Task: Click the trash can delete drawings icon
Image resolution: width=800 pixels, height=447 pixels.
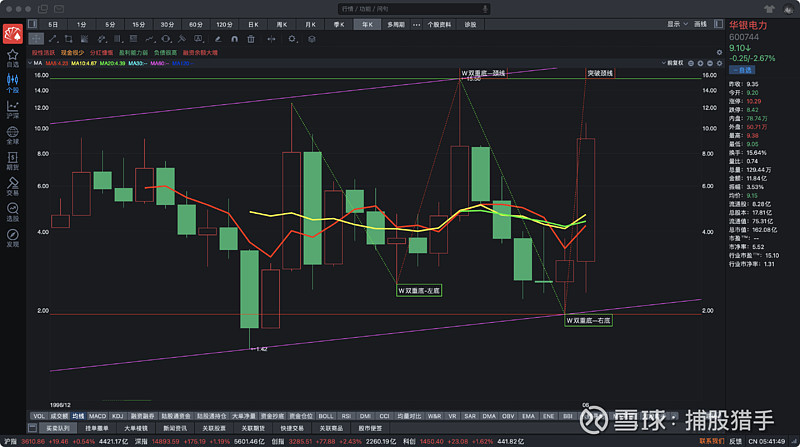Action: click(251, 39)
